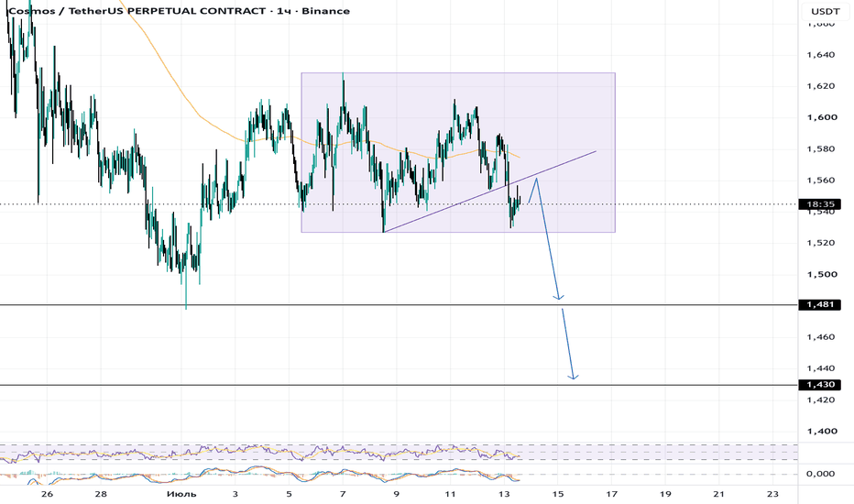Click the Cosmos / TetherUS chart title
Screen dimensions: 854x504
coord(179,11)
